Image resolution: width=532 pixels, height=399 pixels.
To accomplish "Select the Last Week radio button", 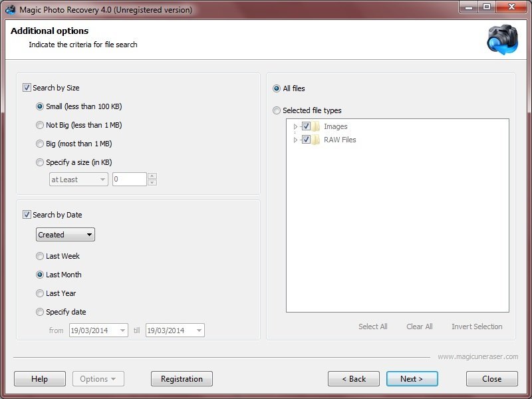I will tap(40, 256).
